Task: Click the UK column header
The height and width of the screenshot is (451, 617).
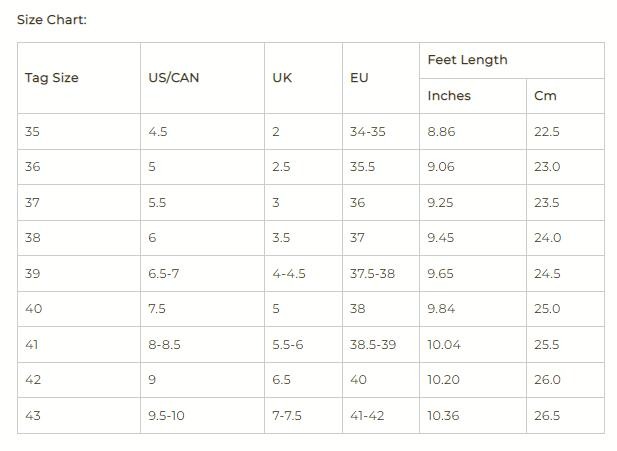Action: (x=282, y=78)
